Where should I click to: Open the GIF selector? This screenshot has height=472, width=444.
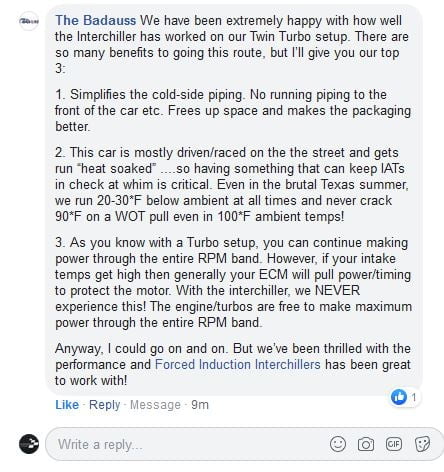point(394,444)
